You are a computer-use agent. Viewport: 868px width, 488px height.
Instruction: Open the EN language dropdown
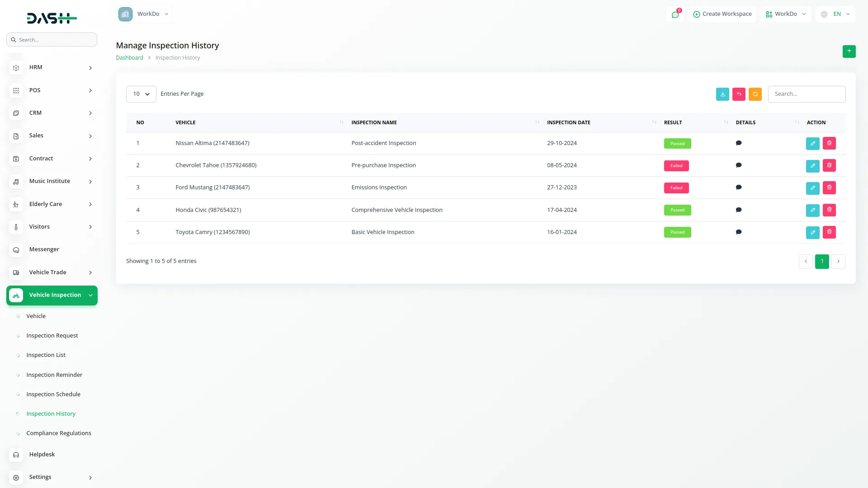pyautogui.click(x=836, y=14)
